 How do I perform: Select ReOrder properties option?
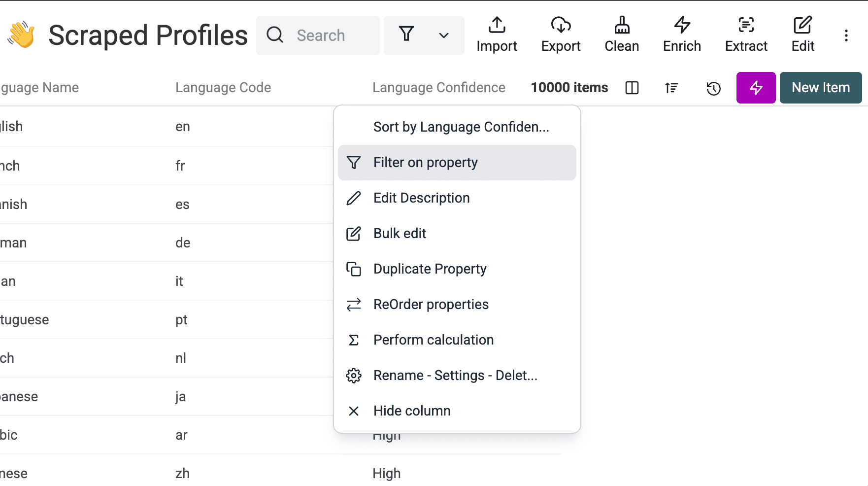[x=457, y=305]
